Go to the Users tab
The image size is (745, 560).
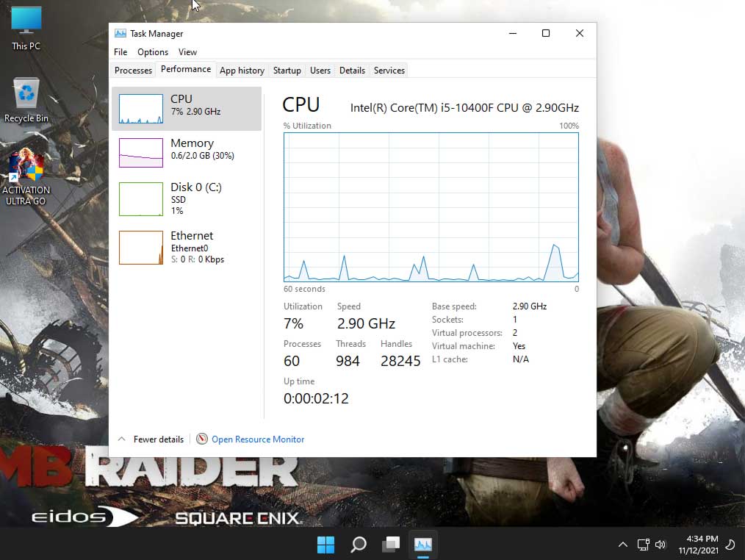click(x=320, y=71)
